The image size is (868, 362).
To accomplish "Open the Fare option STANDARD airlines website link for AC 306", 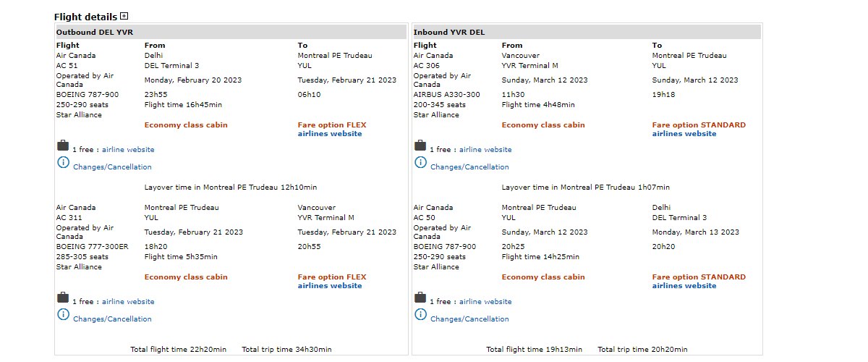I will 684,134.
